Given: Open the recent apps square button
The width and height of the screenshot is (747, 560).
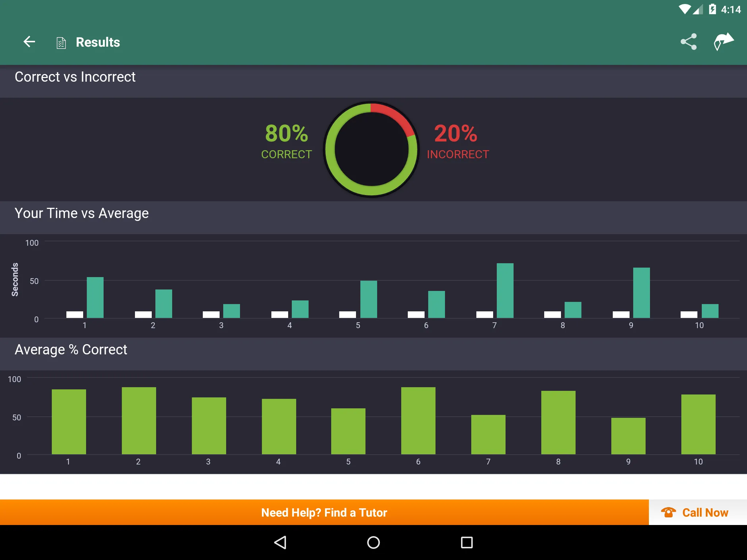Looking at the screenshot, I should (x=467, y=542).
